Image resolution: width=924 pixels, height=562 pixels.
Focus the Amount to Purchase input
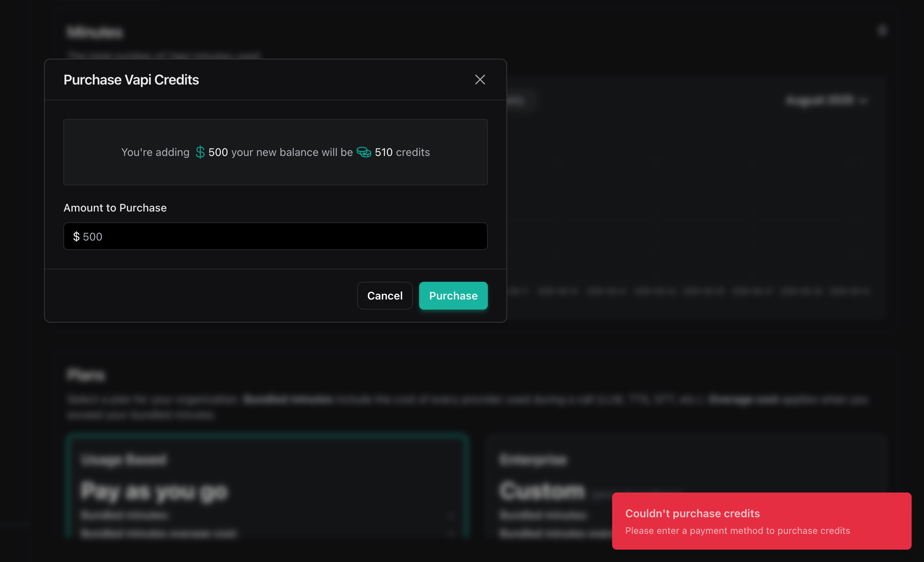275,236
